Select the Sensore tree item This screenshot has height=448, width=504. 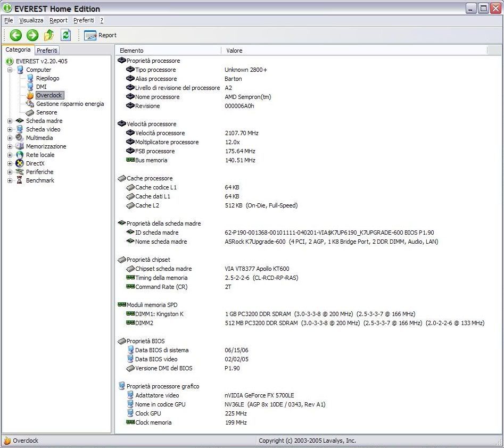pos(47,112)
